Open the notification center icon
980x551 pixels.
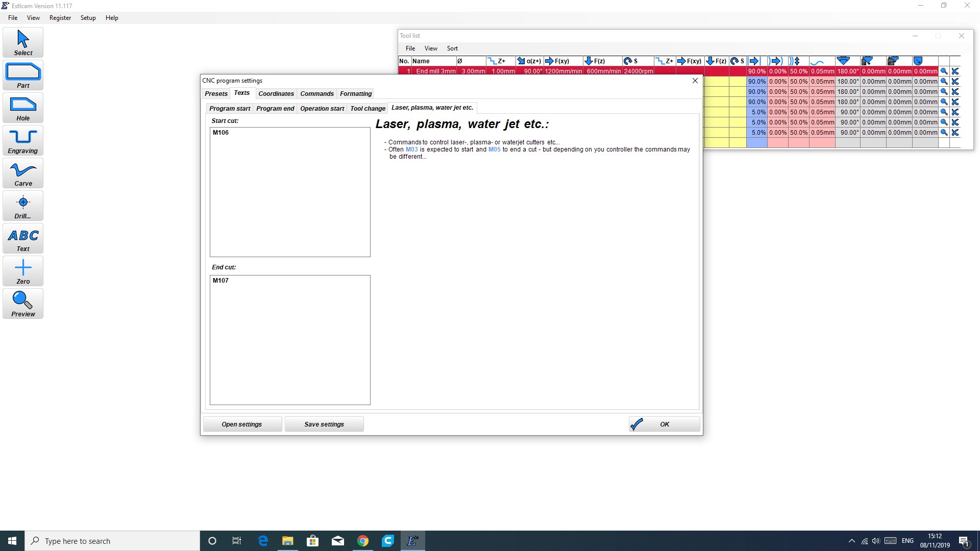click(964, 541)
